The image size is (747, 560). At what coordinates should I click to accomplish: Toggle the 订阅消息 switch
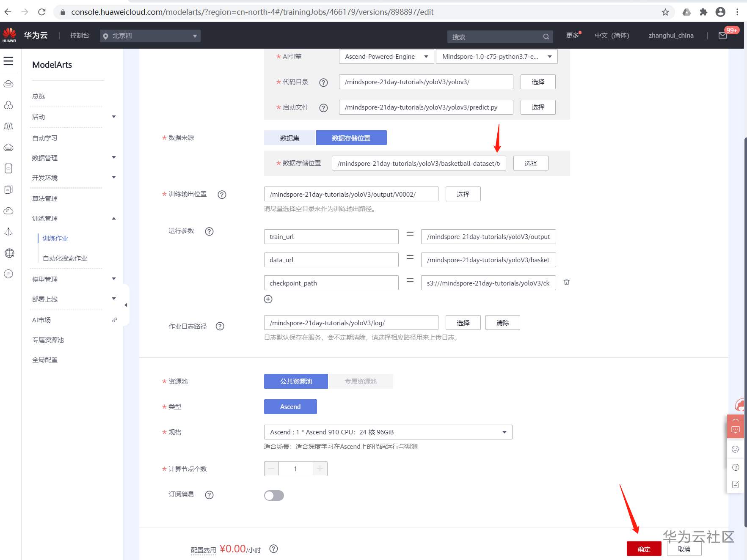coord(274,495)
